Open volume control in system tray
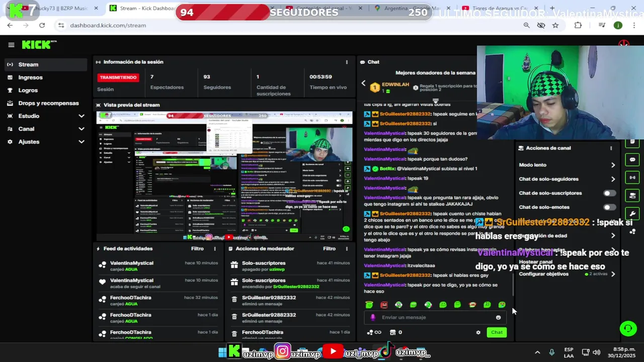The image size is (644, 362). coord(597,352)
